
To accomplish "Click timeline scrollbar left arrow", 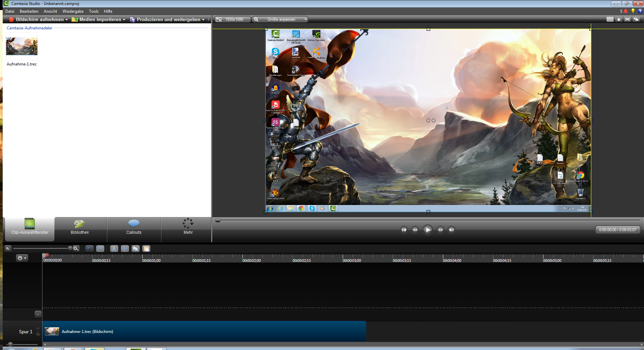I will point(45,344).
